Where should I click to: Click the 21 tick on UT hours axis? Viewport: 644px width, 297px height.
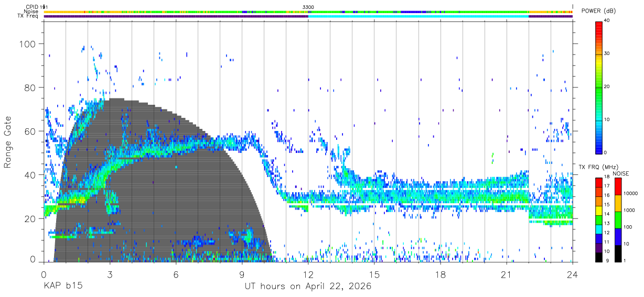pyautogui.click(x=507, y=274)
